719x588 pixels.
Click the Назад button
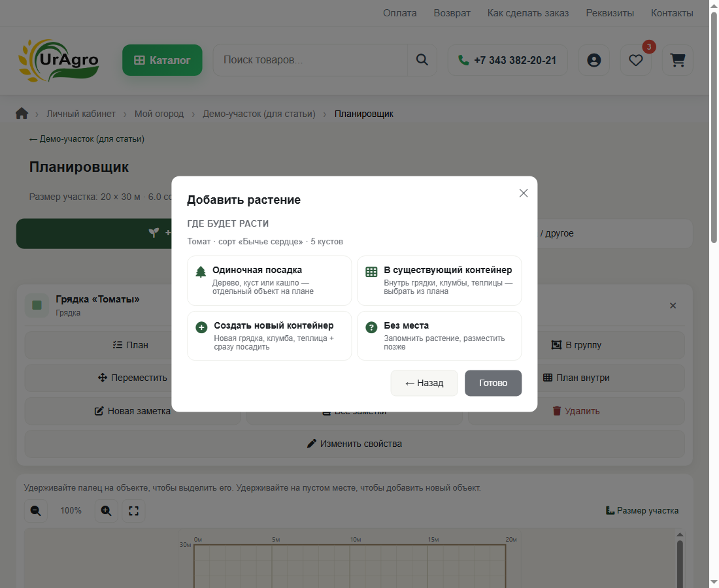pos(424,383)
